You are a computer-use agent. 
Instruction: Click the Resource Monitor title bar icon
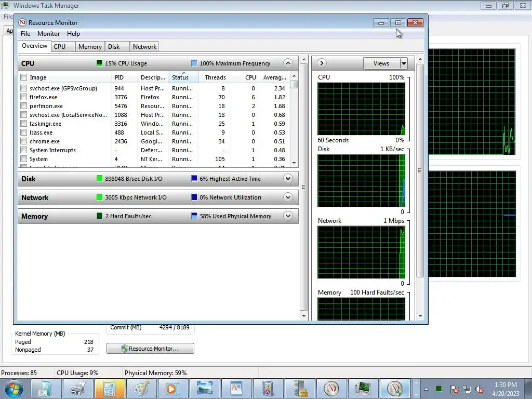pyautogui.click(x=22, y=22)
